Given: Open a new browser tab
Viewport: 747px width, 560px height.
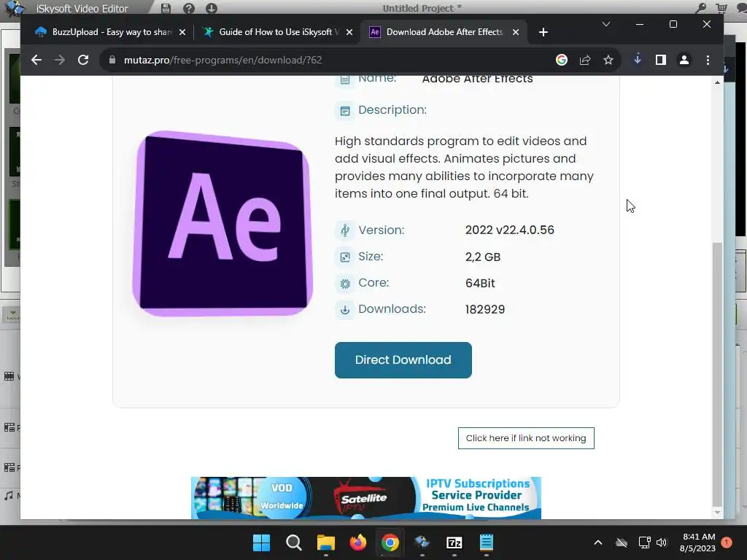Looking at the screenshot, I should coord(543,32).
